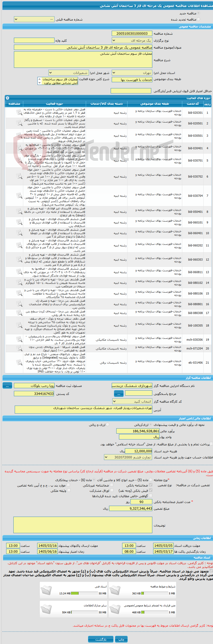Open view icon for row bld-020301
The image size is (213, 644).
(x=19, y=112)
